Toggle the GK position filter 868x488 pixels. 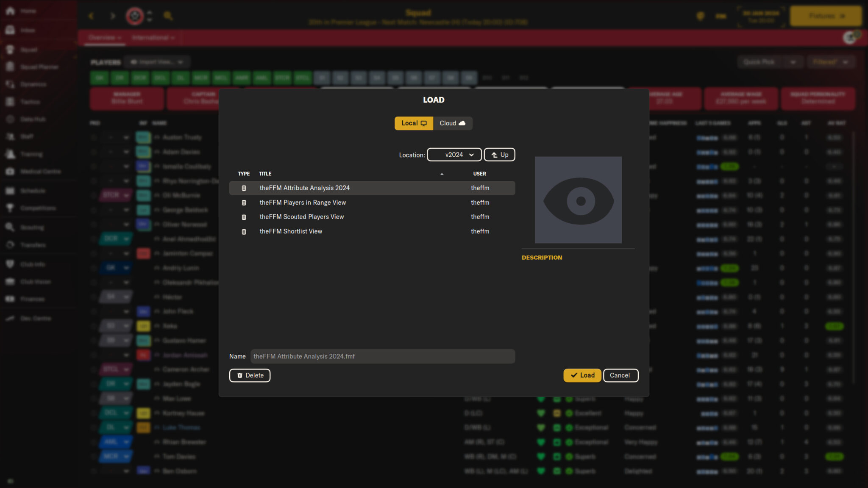(x=100, y=78)
